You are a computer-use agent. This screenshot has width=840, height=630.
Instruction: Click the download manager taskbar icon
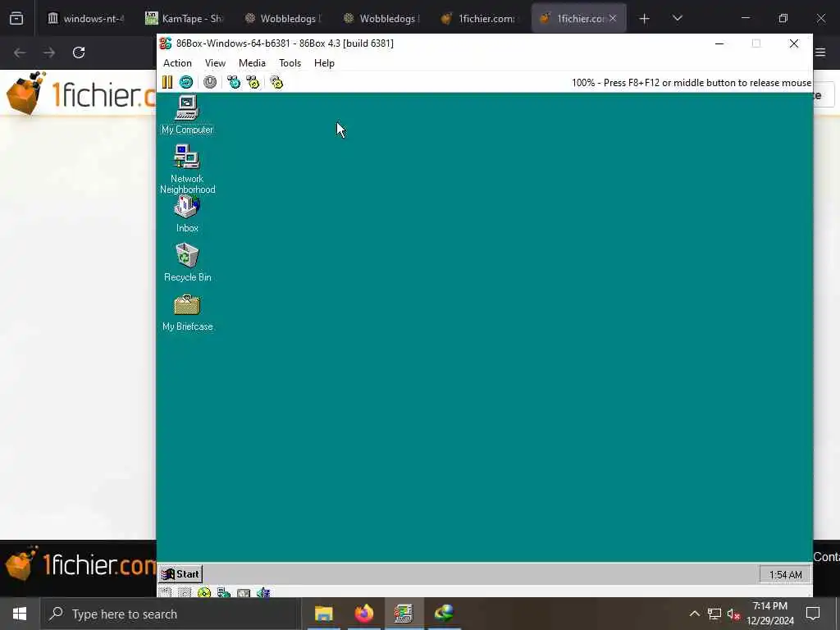tap(444, 614)
